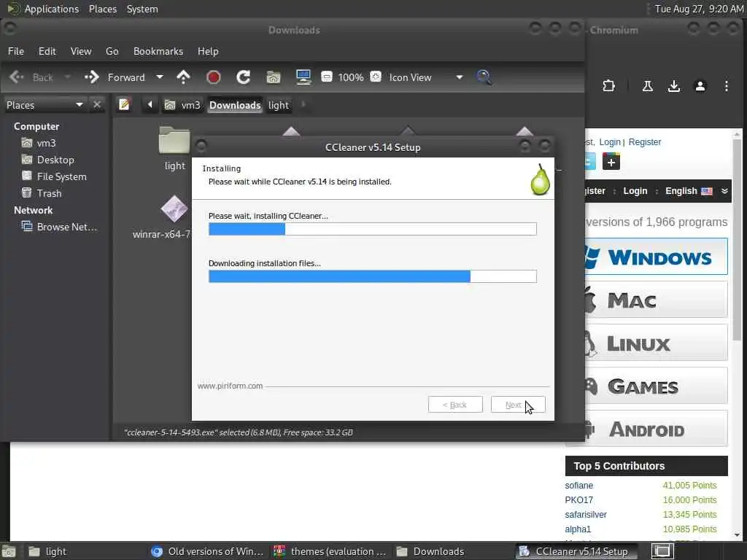Open the Back history dropdown arrow
The width and height of the screenshot is (747, 560).
click(67, 77)
